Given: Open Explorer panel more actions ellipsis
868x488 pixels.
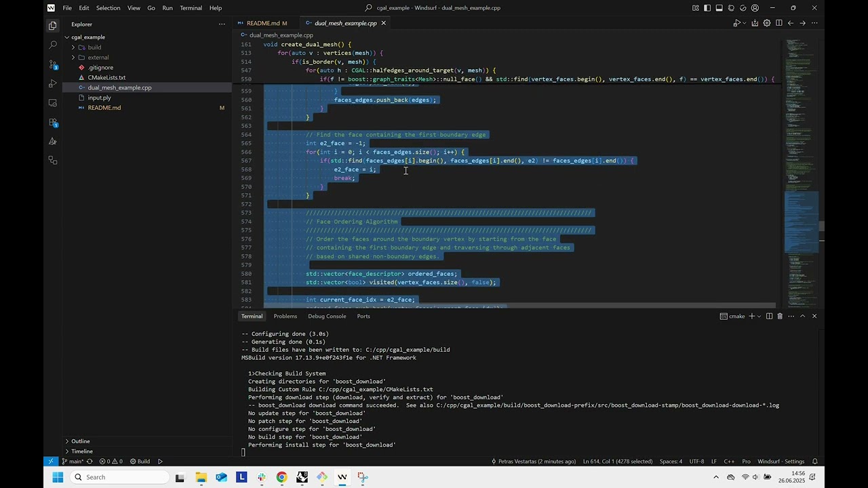Looking at the screenshot, I should click(222, 24).
